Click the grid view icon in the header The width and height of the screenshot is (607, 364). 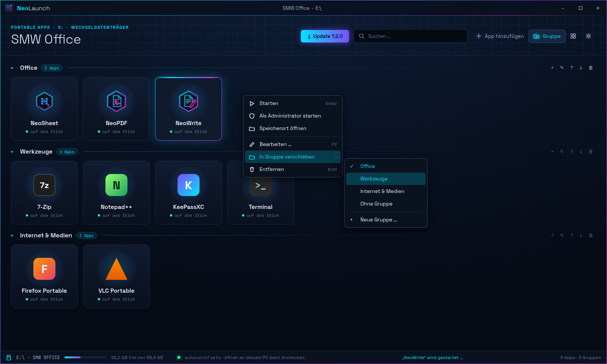573,36
